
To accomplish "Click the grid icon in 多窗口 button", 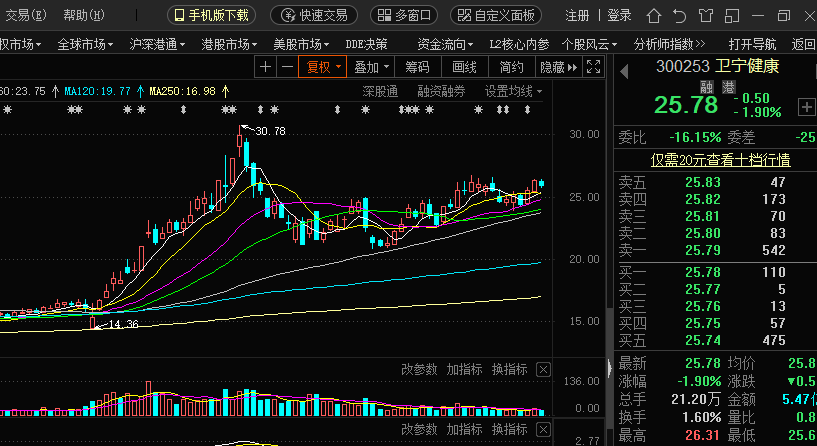I will [384, 16].
